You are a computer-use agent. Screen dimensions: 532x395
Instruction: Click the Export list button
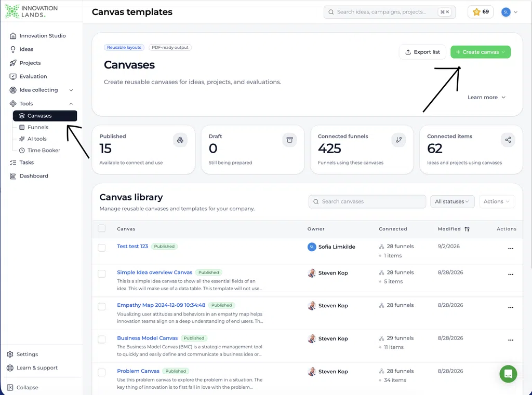(422, 52)
